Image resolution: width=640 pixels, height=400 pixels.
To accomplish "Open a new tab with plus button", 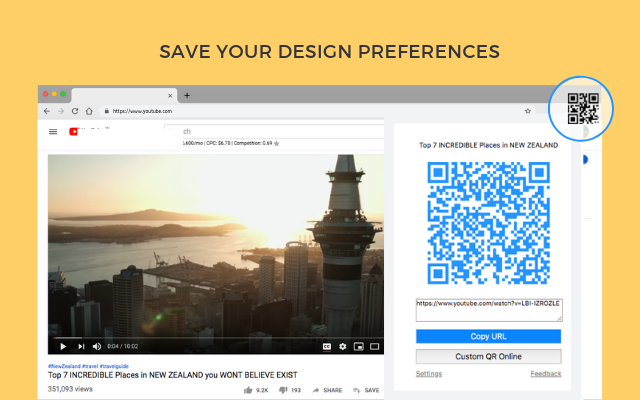I will (187, 96).
